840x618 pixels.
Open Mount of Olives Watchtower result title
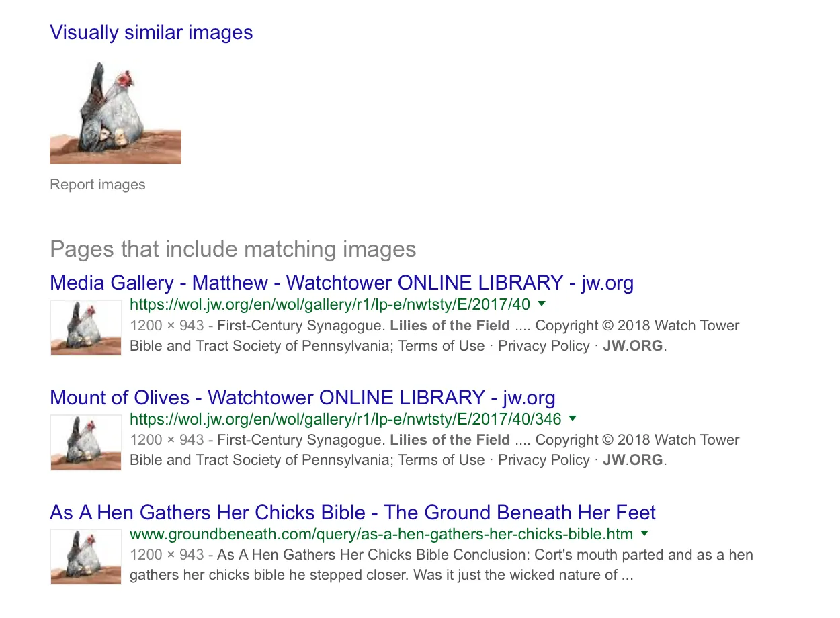[x=302, y=397]
